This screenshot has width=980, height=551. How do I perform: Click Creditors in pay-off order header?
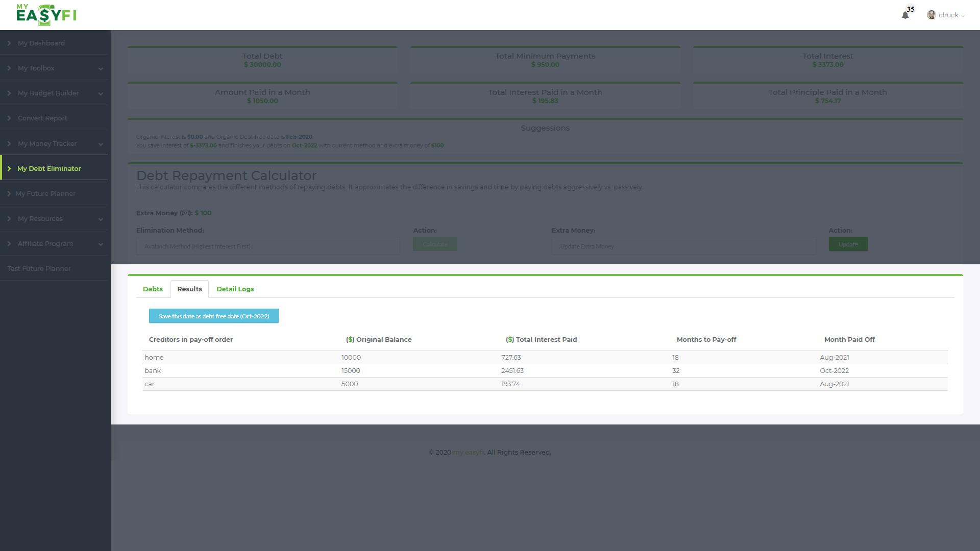(191, 339)
